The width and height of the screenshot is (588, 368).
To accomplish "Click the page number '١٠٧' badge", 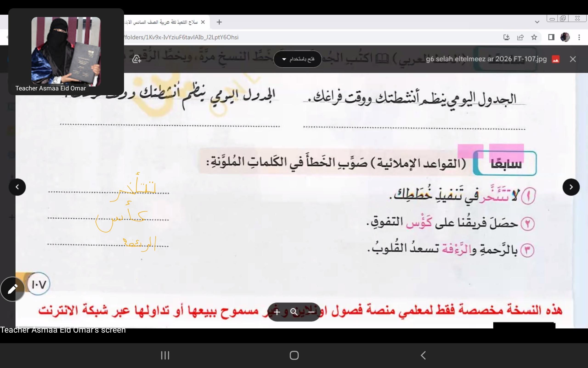I will coord(39,284).
